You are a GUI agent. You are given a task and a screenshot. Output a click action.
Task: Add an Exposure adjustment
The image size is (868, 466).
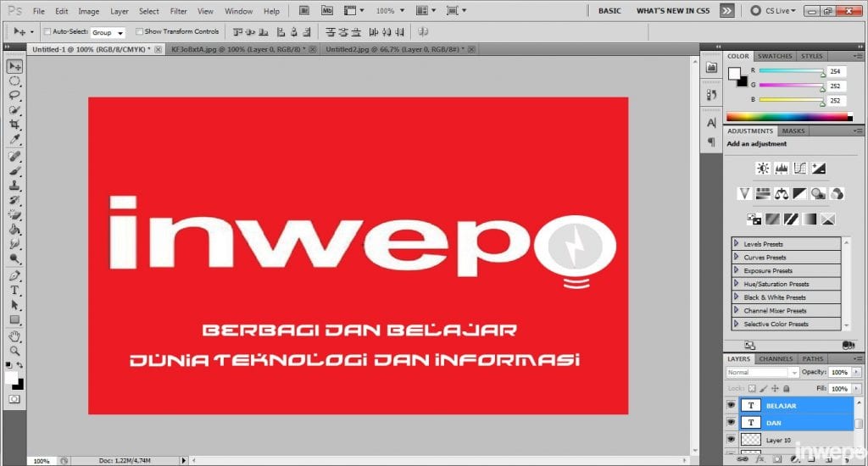point(819,169)
